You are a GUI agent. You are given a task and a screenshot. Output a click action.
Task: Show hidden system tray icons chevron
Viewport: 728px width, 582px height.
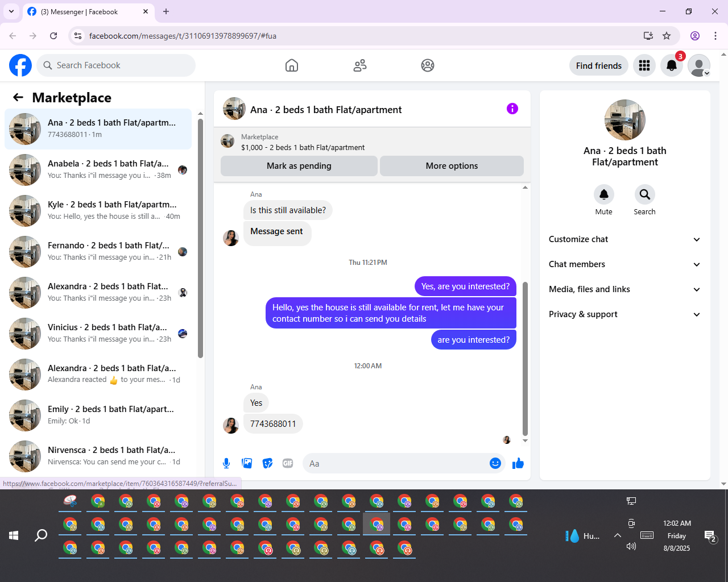(618, 535)
